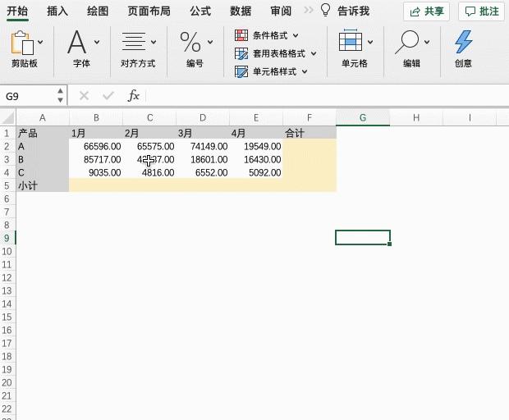Click the 单元格 cells grid icon
This screenshot has width=509, height=420.
[x=351, y=40]
